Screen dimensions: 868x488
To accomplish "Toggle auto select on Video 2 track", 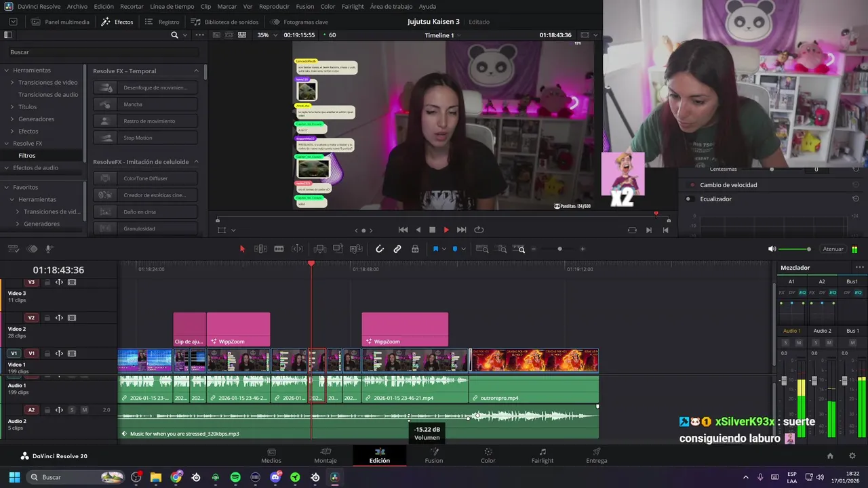I will click(x=59, y=318).
